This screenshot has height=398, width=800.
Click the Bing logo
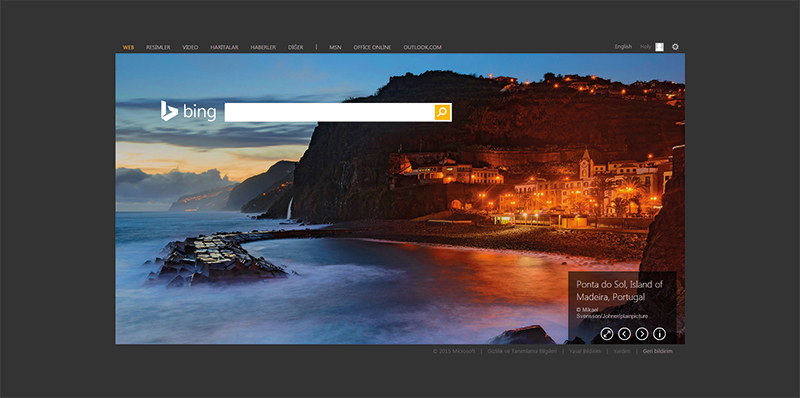188,111
